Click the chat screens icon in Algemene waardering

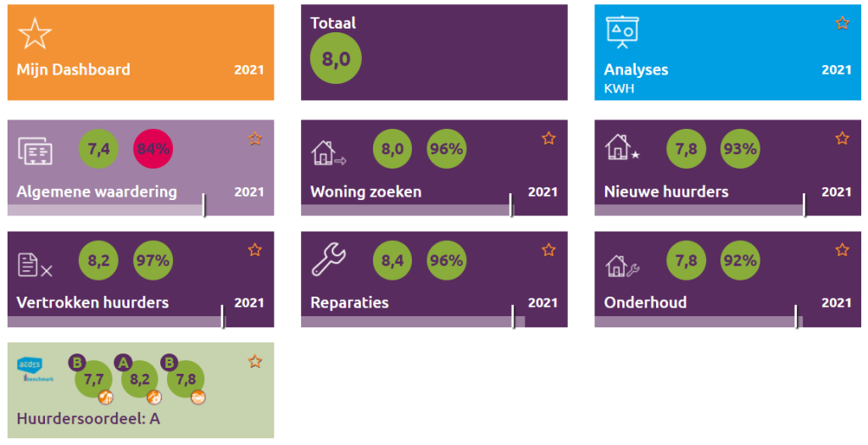pos(36,151)
